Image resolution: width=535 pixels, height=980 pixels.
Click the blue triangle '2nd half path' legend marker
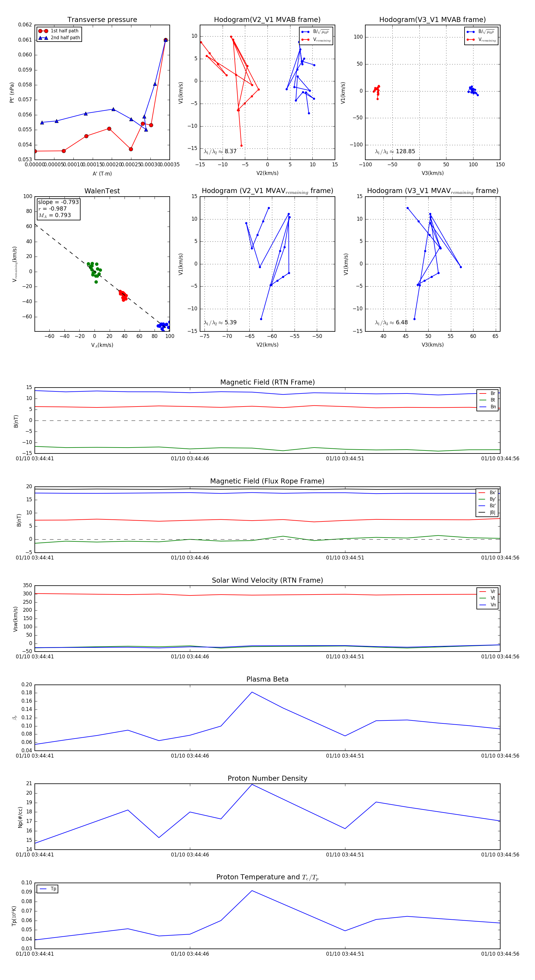click(43, 38)
